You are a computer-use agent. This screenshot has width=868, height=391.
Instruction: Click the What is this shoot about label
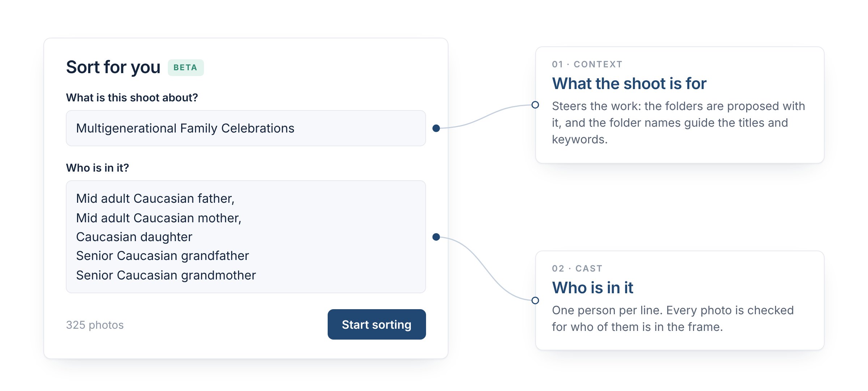click(x=132, y=98)
